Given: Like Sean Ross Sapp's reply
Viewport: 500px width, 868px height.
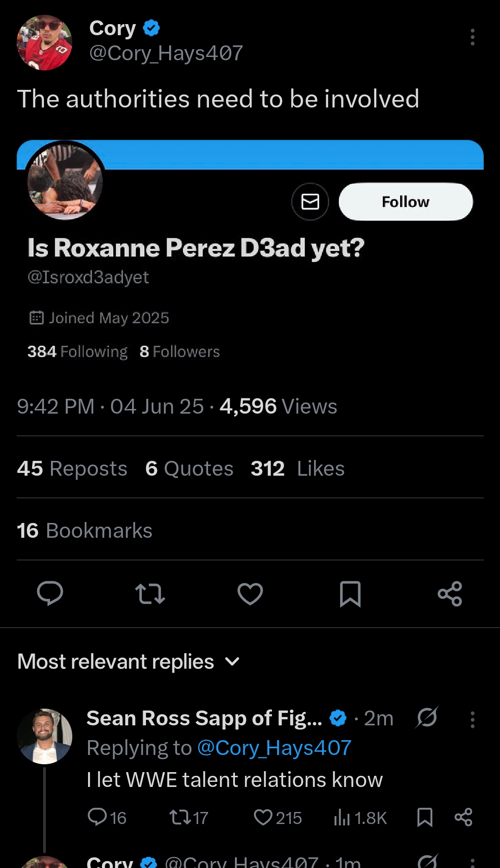Looking at the screenshot, I should point(263,817).
